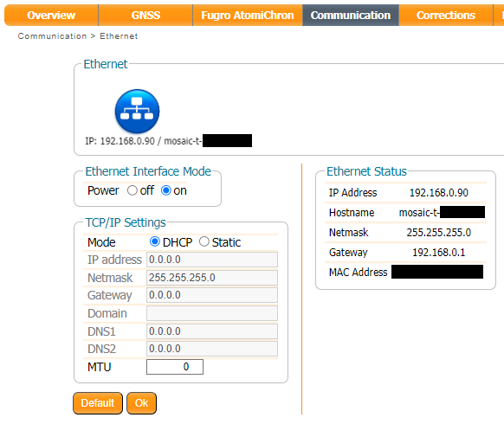Choose DHCP mode option
Screen dimensions: 504x424
point(155,241)
